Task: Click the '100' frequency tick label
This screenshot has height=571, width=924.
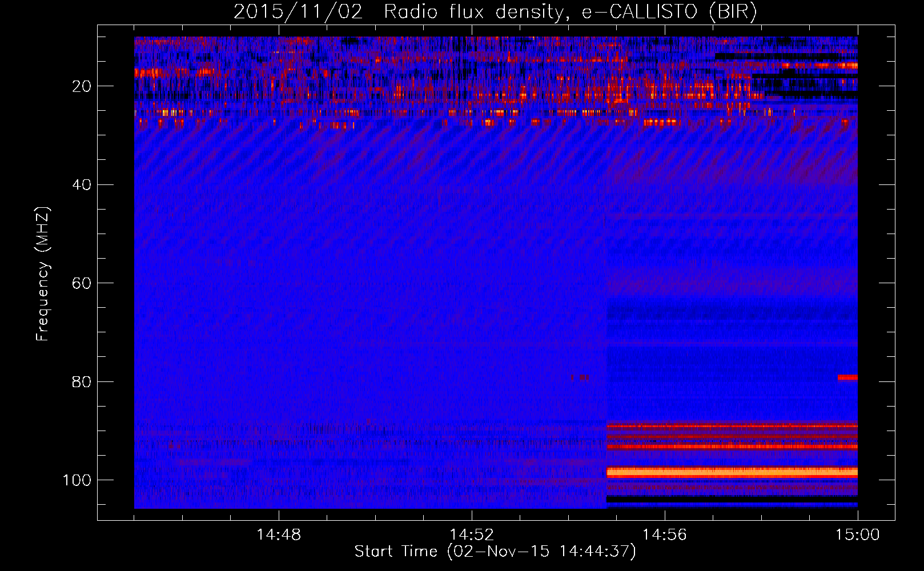Action: coord(77,480)
